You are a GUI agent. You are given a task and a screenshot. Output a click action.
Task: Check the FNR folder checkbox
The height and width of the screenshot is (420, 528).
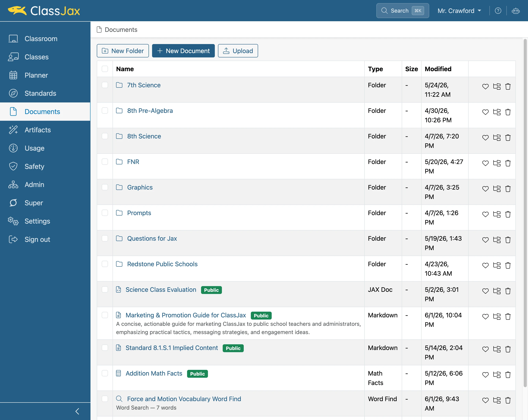point(105,162)
